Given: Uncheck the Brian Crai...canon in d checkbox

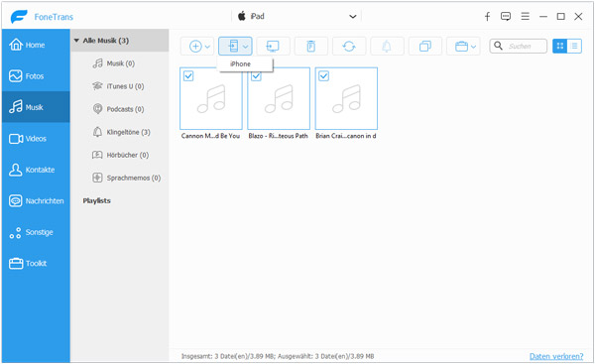Looking at the screenshot, I should 323,76.
